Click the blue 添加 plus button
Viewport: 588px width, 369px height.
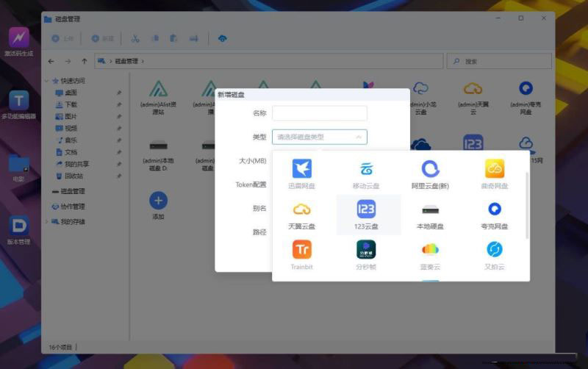[158, 201]
